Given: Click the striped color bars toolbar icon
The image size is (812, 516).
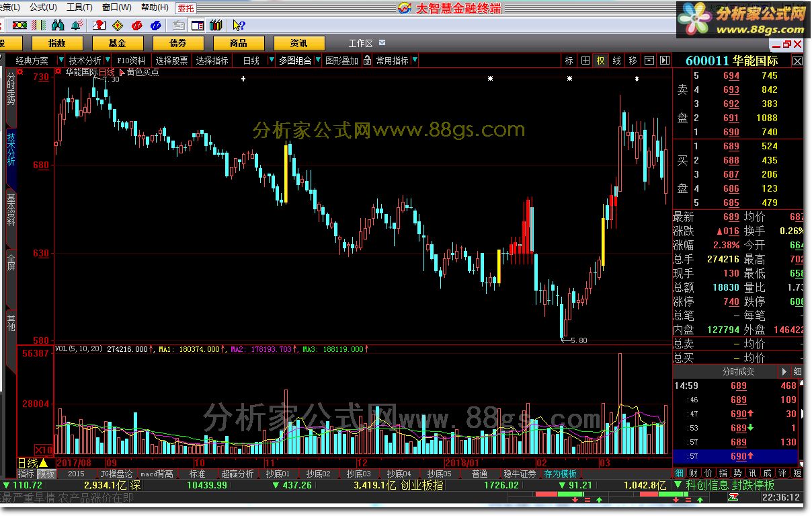Looking at the screenshot, I should [x=40, y=26].
